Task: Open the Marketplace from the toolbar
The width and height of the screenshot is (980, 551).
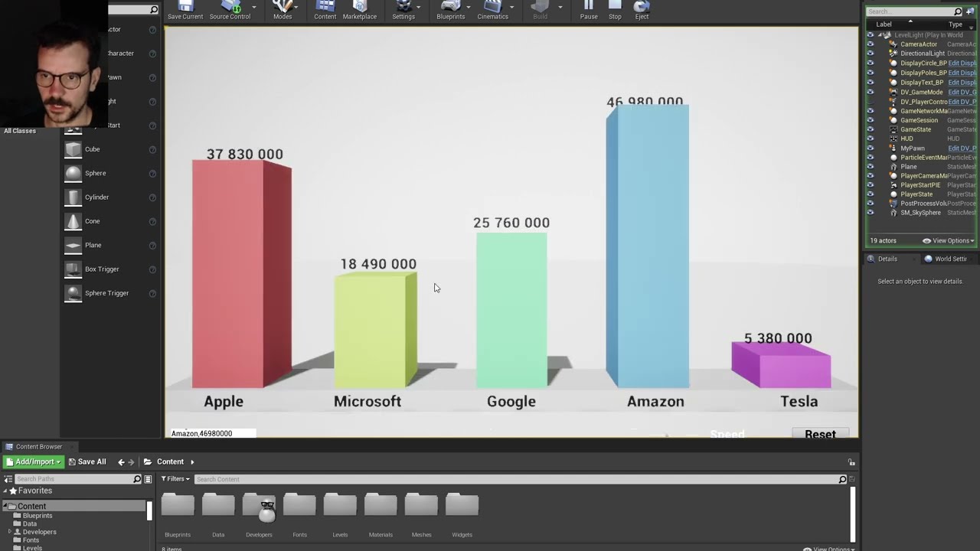Action: 359,10
